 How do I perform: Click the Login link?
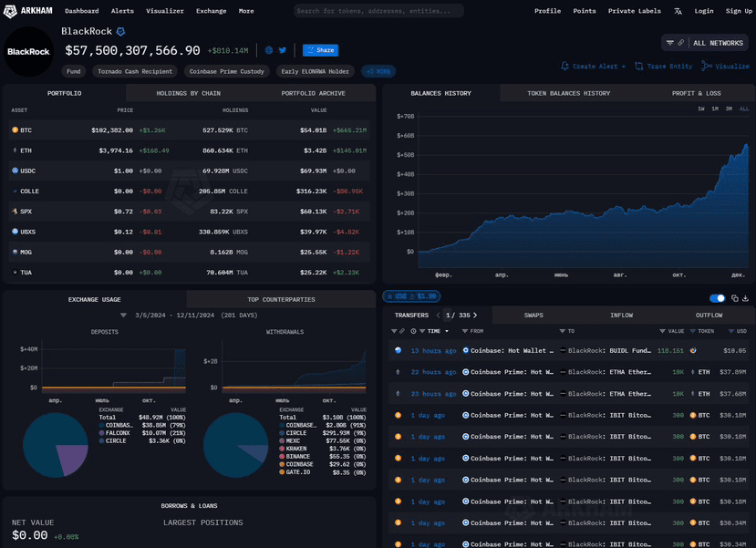pos(703,11)
